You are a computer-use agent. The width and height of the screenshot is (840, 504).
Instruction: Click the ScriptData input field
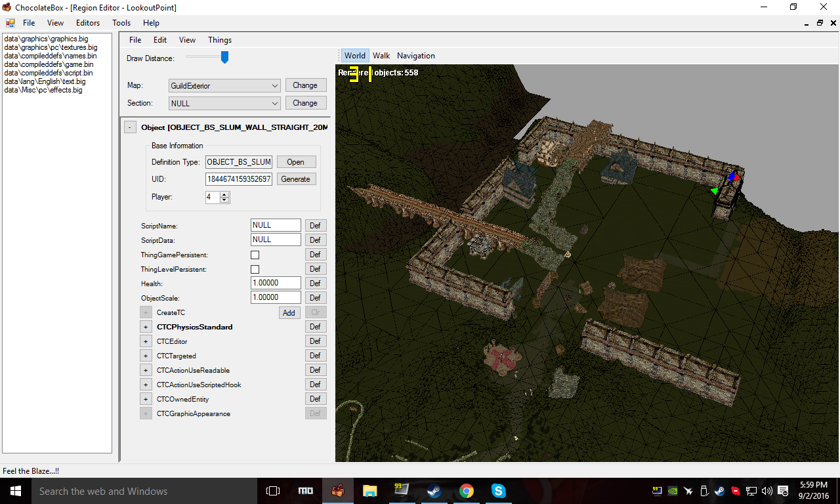click(276, 240)
